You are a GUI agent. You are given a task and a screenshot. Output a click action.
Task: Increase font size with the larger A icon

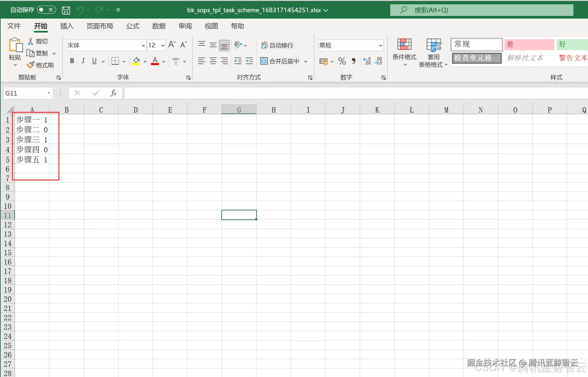(172, 45)
